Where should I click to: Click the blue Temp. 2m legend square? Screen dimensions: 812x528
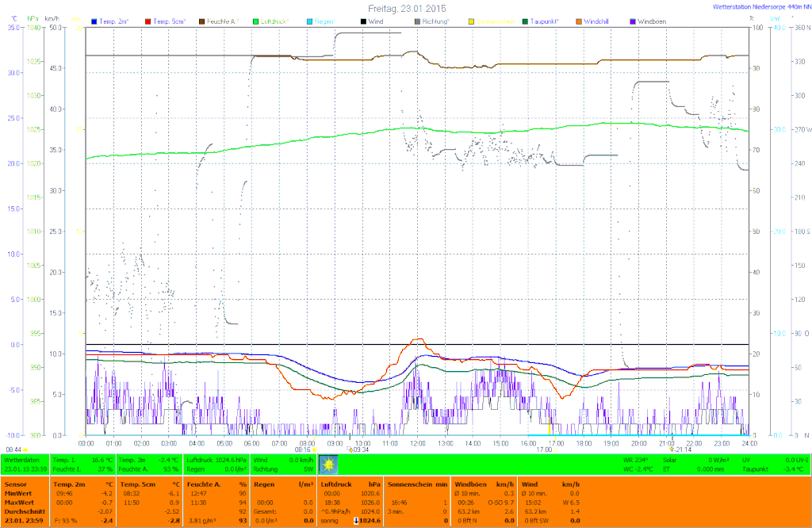[94, 21]
